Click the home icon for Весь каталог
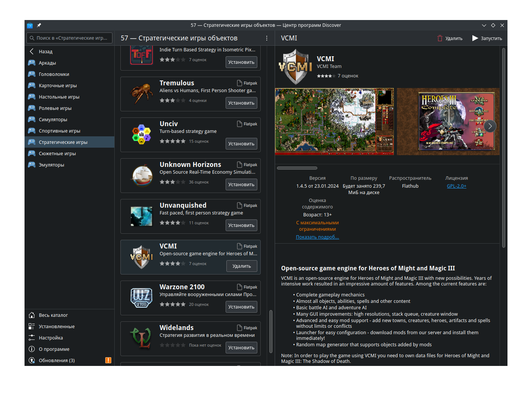Screen dimensions: 532x395 (32, 315)
